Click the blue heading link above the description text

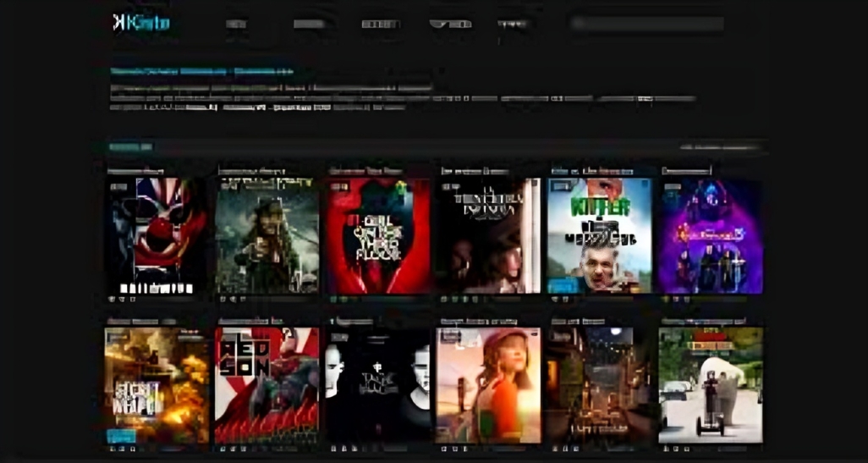tap(201, 71)
